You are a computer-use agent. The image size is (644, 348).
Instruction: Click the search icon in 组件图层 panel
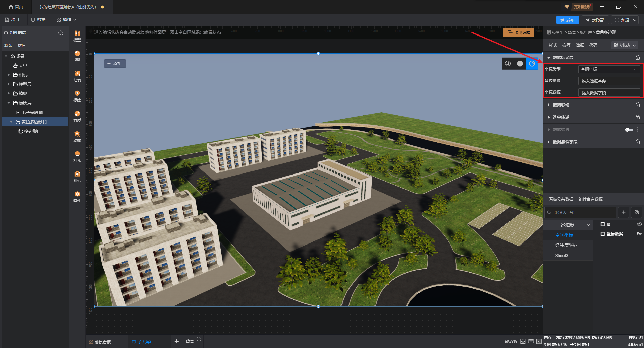click(61, 33)
